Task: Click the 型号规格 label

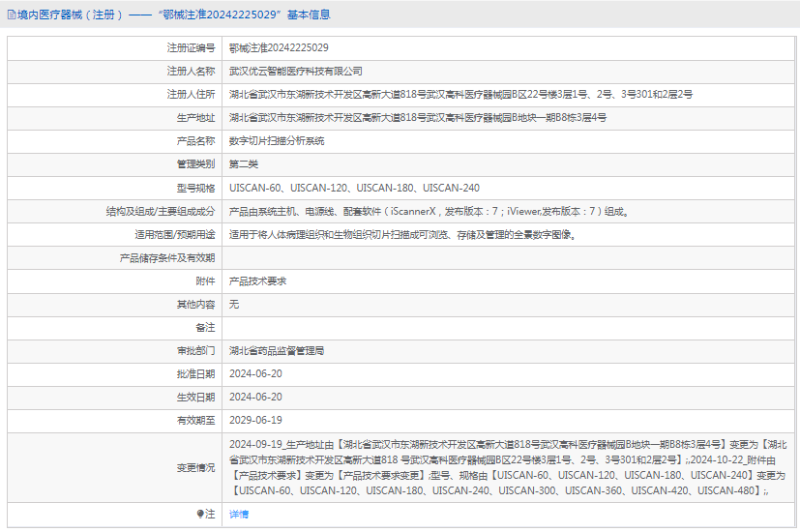Action: tap(196, 189)
